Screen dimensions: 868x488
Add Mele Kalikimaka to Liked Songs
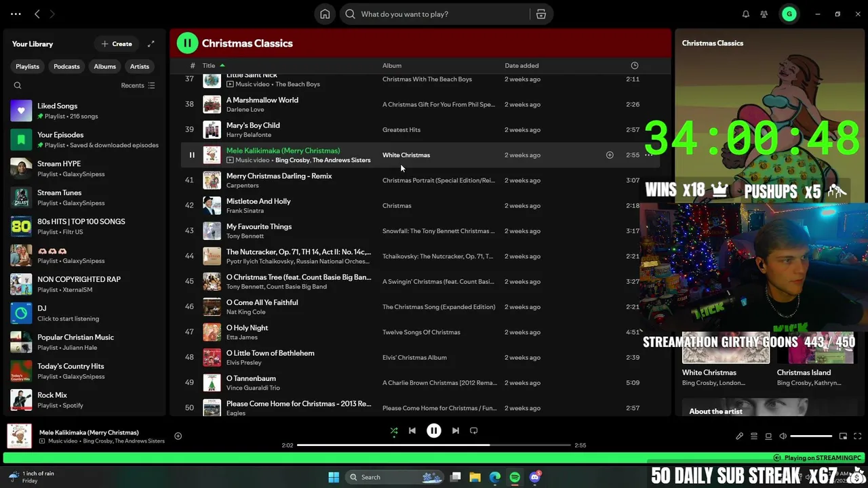[610, 155]
